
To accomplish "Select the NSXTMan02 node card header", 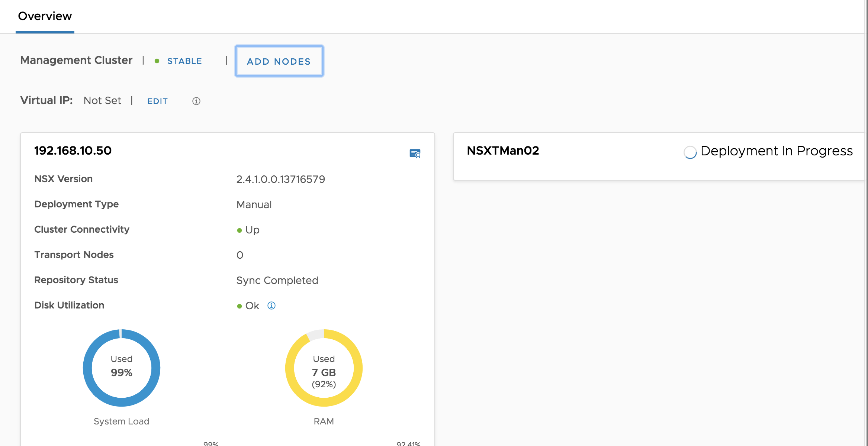I will pyautogui.click(x=503, y=151).
